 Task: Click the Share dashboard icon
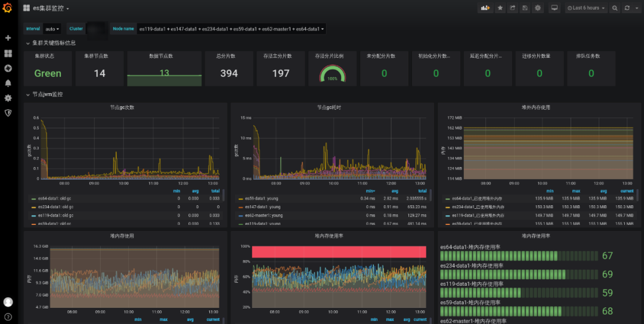tap(512, 8)
